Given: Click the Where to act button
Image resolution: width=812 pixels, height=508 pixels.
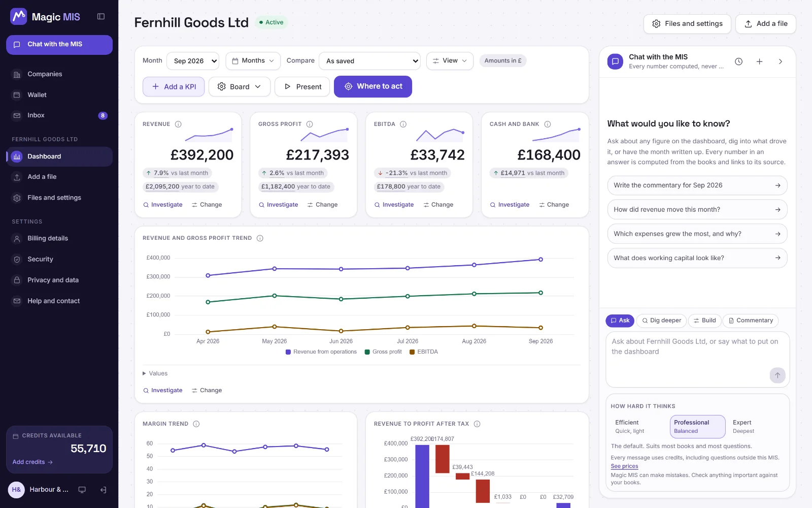Looking at the screenshot, I should 373,86.
